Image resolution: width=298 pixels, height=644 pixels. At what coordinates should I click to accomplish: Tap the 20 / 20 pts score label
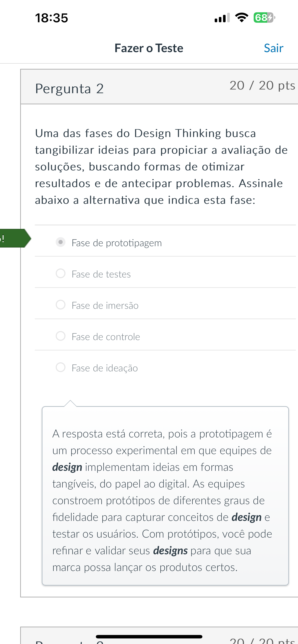[262, 86]
